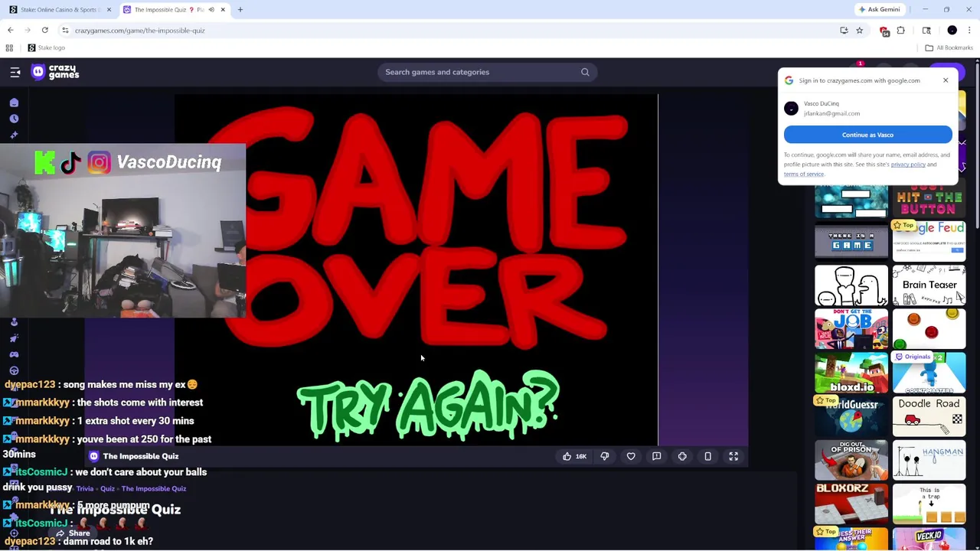Toggle the CrazyGames sidebar menu icon
Viewport: 980px width, 551px height.
tap(15, 72)
